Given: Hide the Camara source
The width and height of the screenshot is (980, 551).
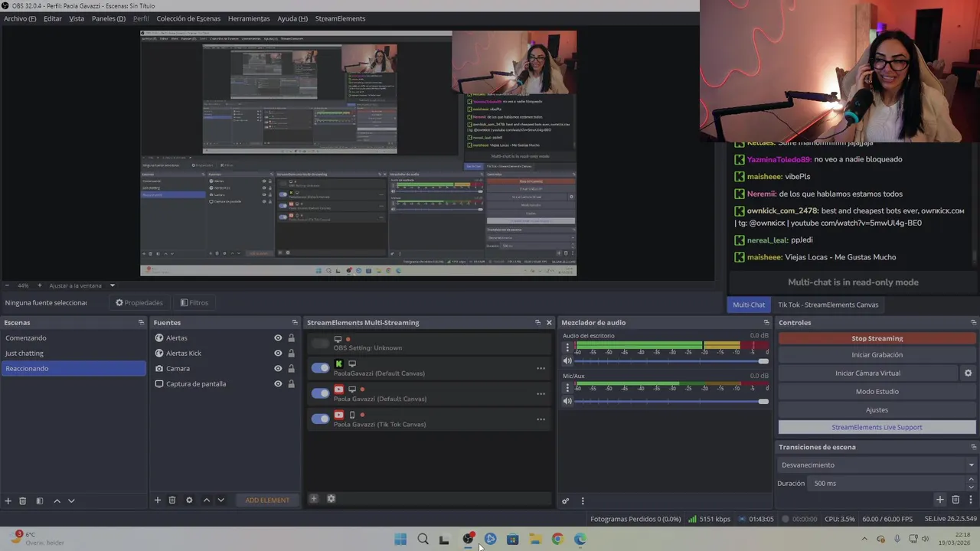Looking at the screenshot, I should [278, 368].
